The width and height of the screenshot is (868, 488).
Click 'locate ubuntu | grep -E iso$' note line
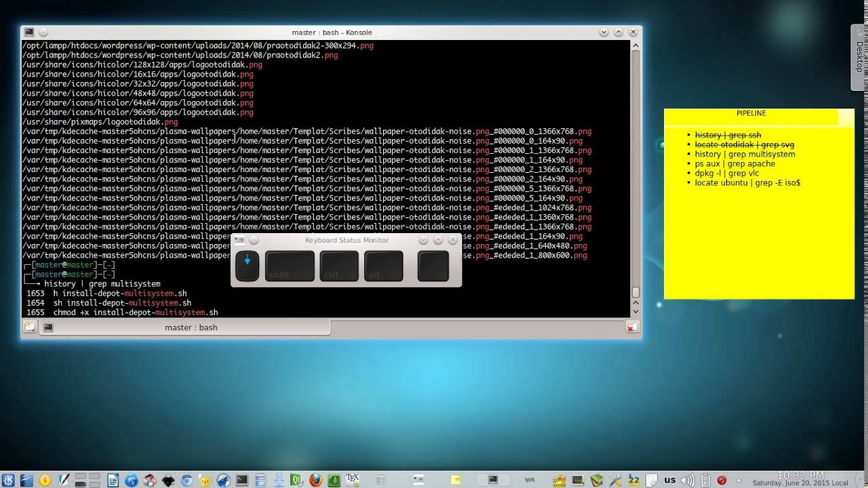(747, 182)
